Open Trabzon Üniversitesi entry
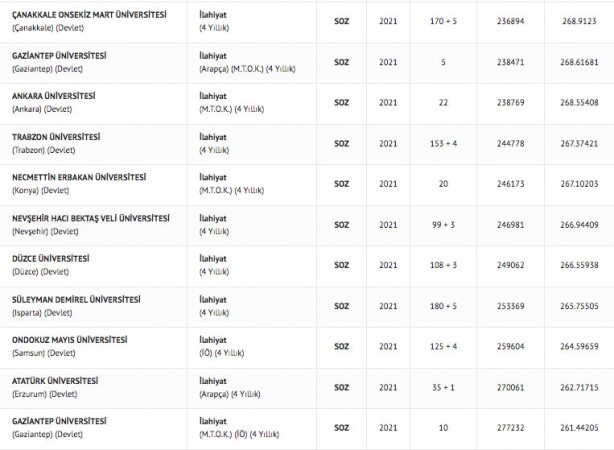Viewport: 614px width, 450px height. click(56, 137)
